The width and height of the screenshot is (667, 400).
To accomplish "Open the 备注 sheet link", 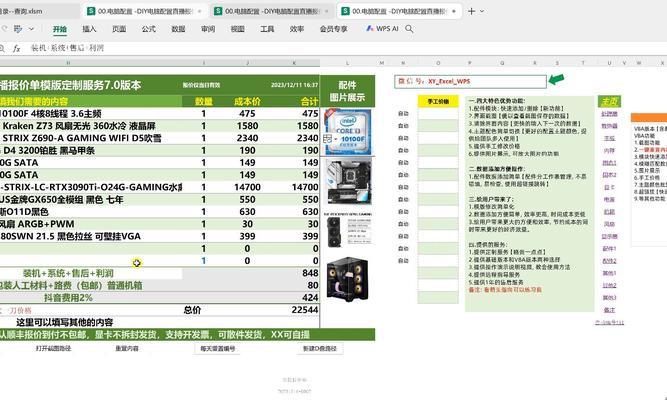I will [609, 310].
